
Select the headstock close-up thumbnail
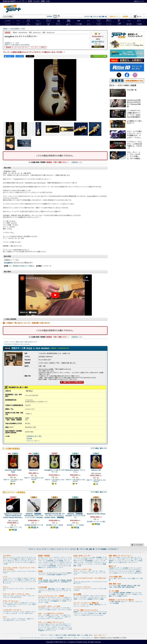81,129
